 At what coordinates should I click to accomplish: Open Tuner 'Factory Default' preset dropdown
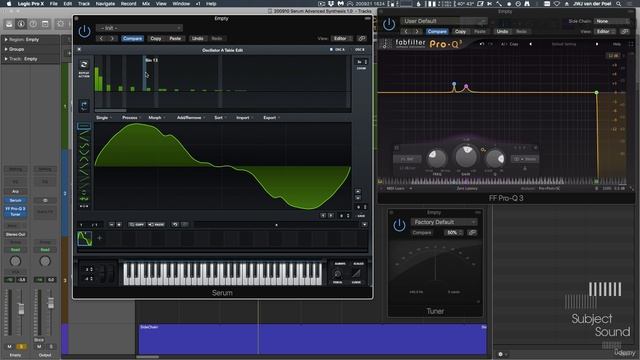(x=444, y=222)
